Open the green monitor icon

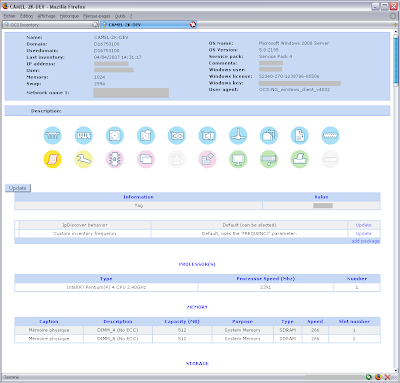click(x=238, y=159)
